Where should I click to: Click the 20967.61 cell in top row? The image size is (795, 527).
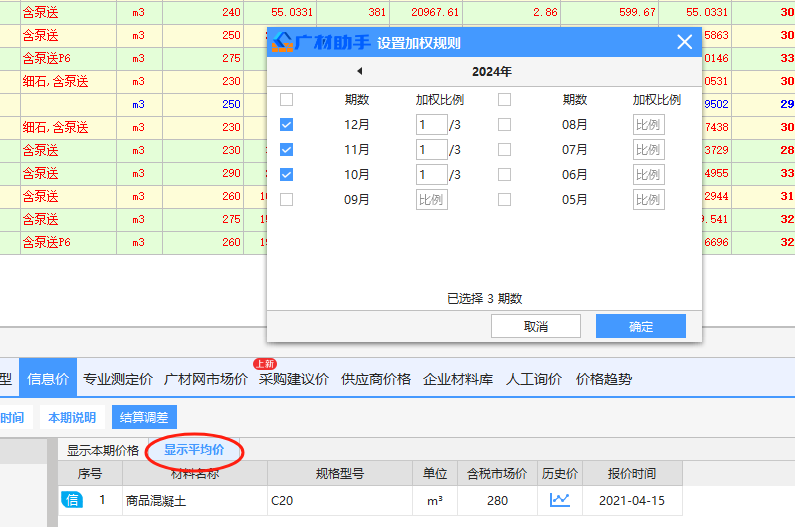coord(426,12)
